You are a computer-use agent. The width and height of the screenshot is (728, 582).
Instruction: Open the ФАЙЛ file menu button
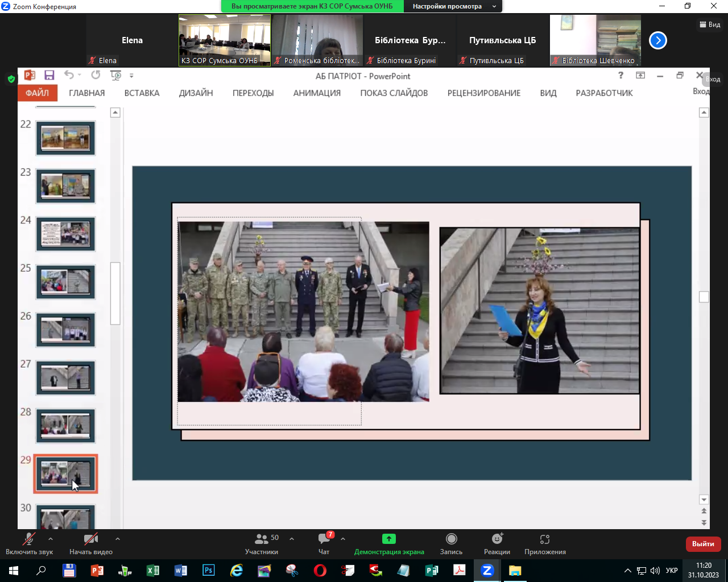coord(38,93)
